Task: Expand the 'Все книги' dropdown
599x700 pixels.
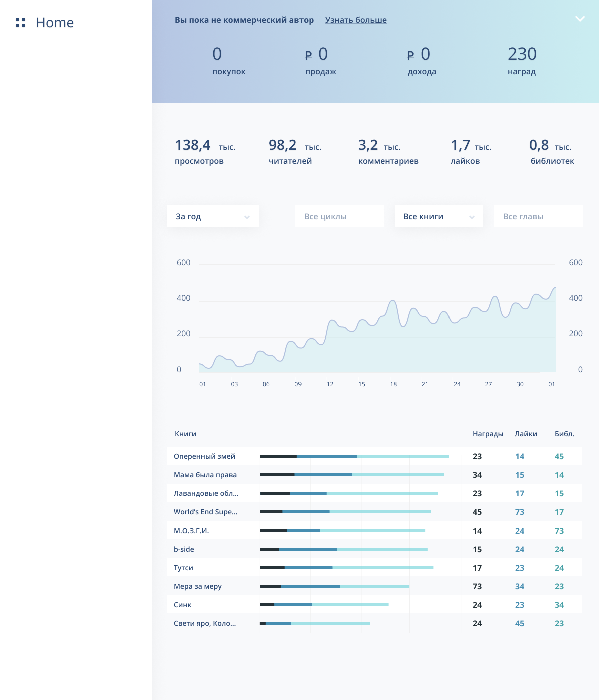Action: pyautogui.click(x=438, y=216)
